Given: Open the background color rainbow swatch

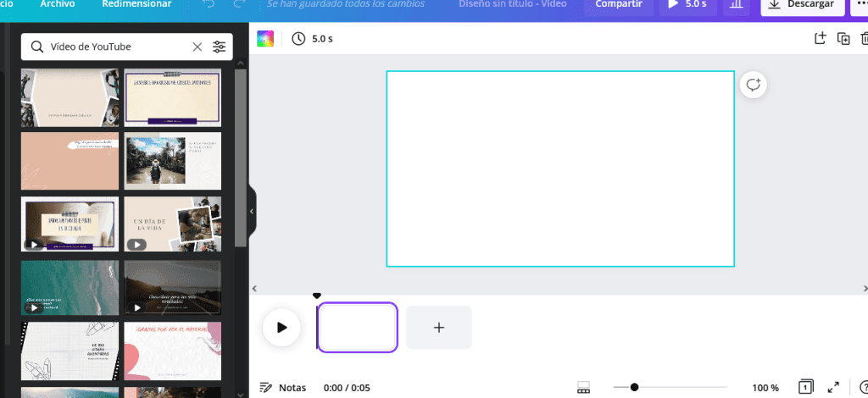Looking at the screenshot, I should (x=265, y=39).
